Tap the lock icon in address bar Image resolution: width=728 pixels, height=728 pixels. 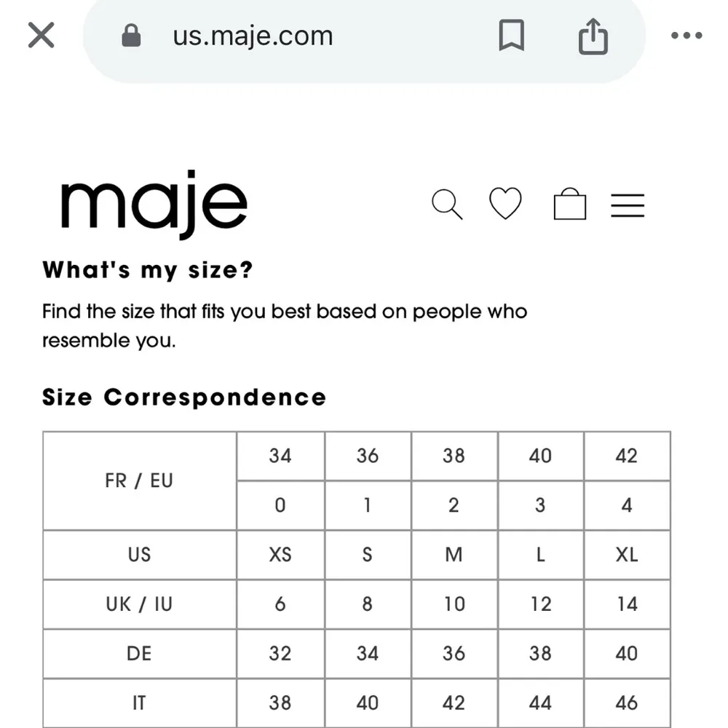pos(131,36)
